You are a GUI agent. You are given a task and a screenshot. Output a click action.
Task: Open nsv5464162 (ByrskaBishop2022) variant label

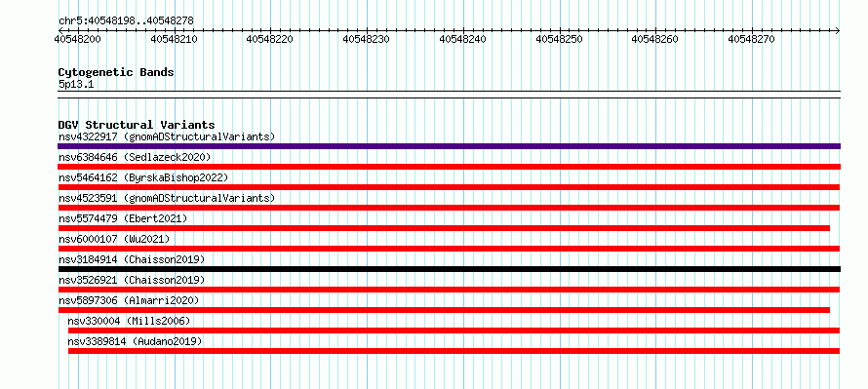[x=143, y=177]
